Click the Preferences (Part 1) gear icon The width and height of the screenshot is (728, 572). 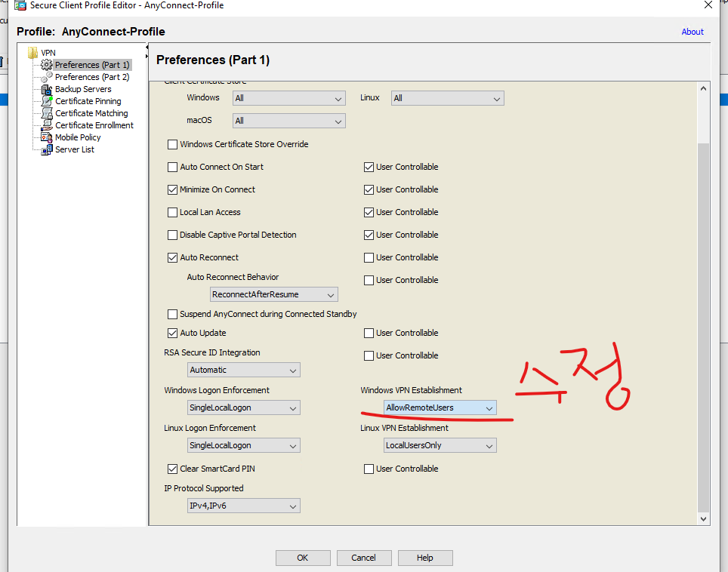point(46,64)
